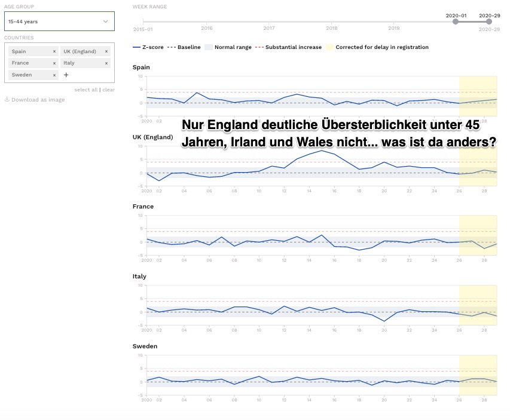
Task: Click the 'select all' countries link
Action: [86, 90]
